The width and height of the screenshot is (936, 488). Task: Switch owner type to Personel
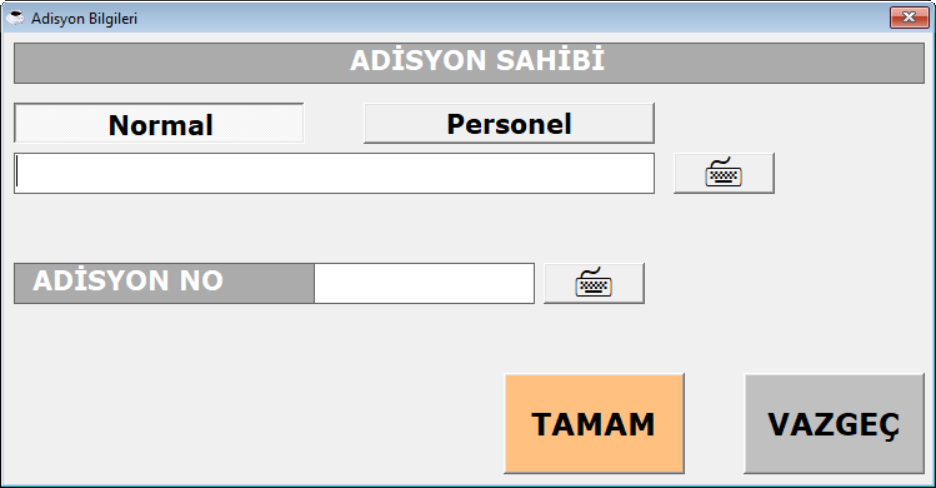pos(508,123)
